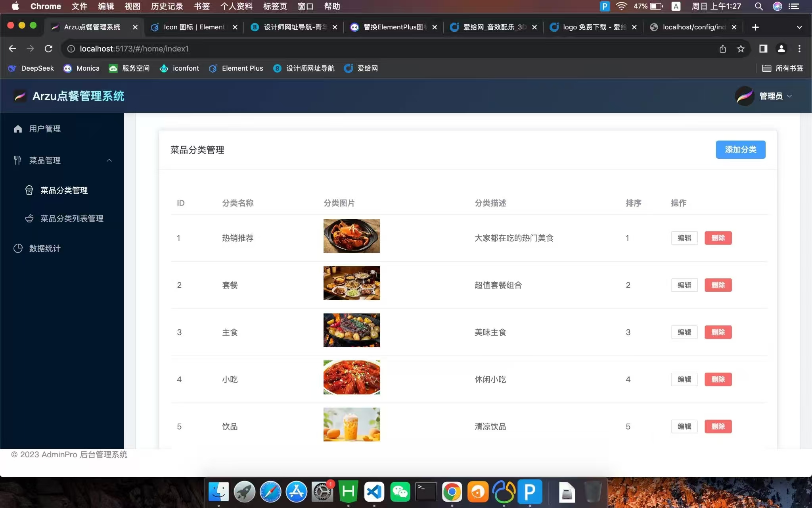Reload the page with the refresh icon
812x508 pixels.
48,49
